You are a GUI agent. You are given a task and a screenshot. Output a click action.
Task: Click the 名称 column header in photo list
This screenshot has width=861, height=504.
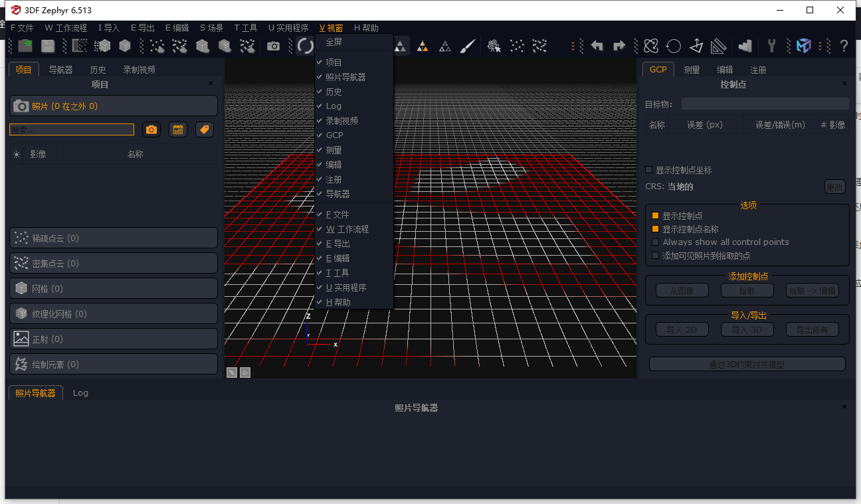pyautogui.click(x=136, y=154)
